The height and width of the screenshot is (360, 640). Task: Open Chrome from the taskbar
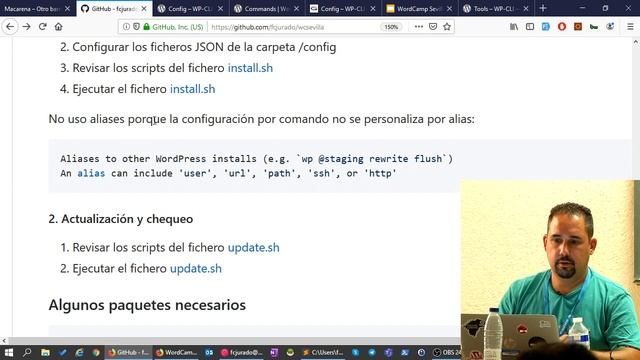(96, 352)
